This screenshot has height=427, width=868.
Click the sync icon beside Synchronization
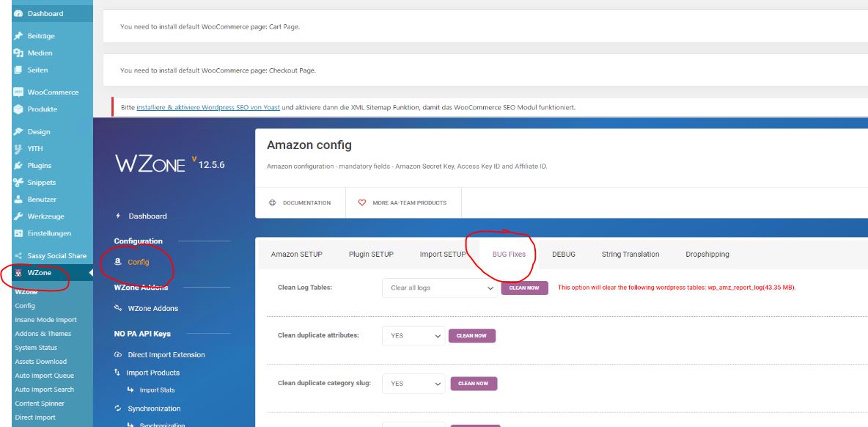tap(118, 409)
